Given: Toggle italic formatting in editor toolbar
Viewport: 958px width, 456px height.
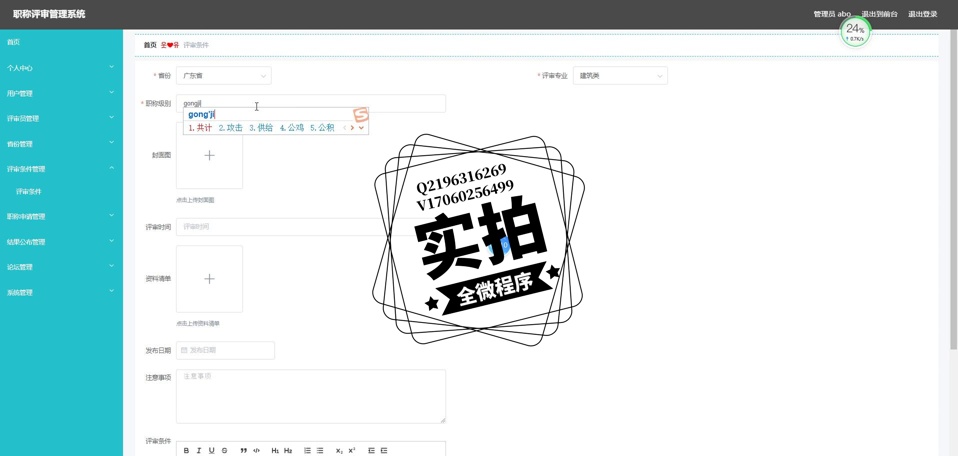Looking at the screenshot, I should coord(199,450).
